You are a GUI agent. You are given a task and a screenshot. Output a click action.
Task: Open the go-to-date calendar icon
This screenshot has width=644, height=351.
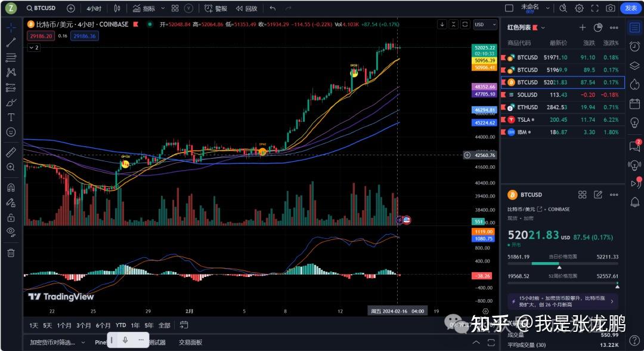(184, 325)
